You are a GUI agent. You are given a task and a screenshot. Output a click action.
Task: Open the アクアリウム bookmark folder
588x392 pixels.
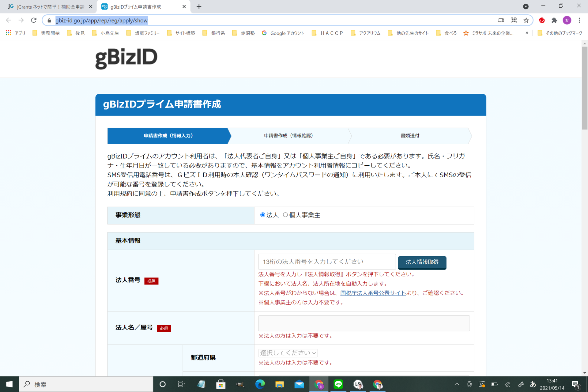366,33
